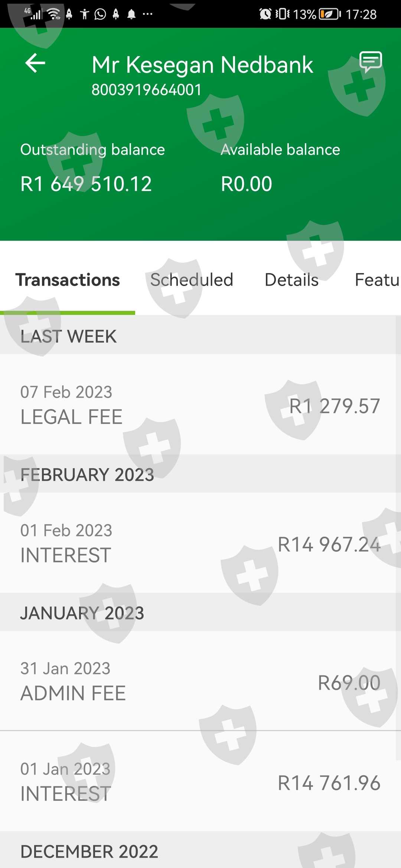
Task: Open the 07 Feb 2023 Legal Fee transaction
Action: [200, 405]
